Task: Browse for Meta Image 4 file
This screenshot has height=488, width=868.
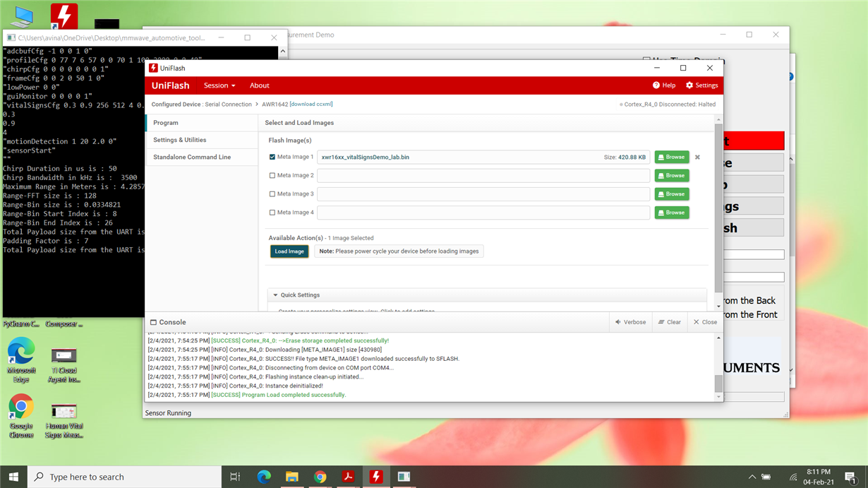Action: 671,213
